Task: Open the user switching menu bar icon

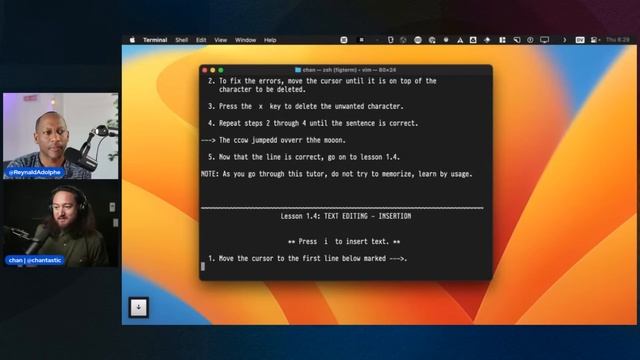Action: click(x=595, y=40)
